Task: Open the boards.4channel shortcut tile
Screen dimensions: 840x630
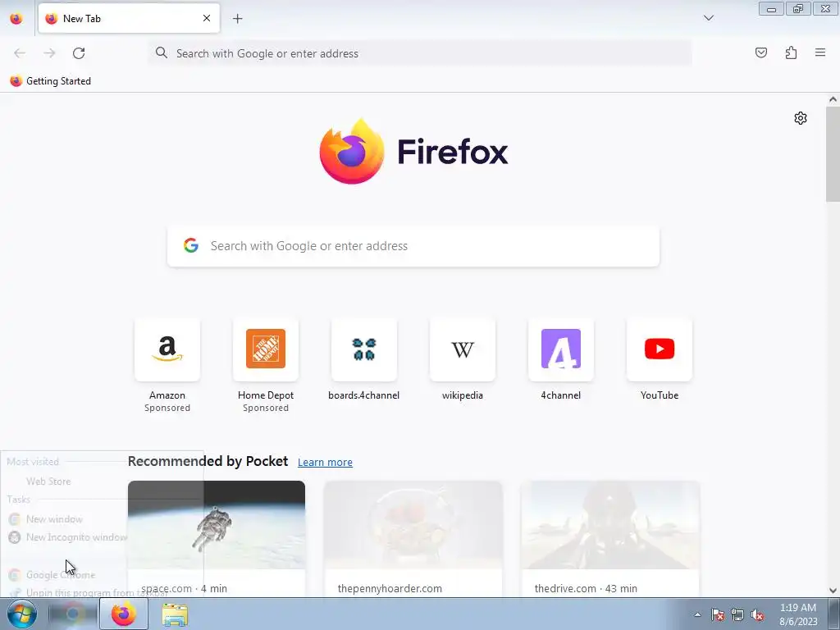Action: 364,349
